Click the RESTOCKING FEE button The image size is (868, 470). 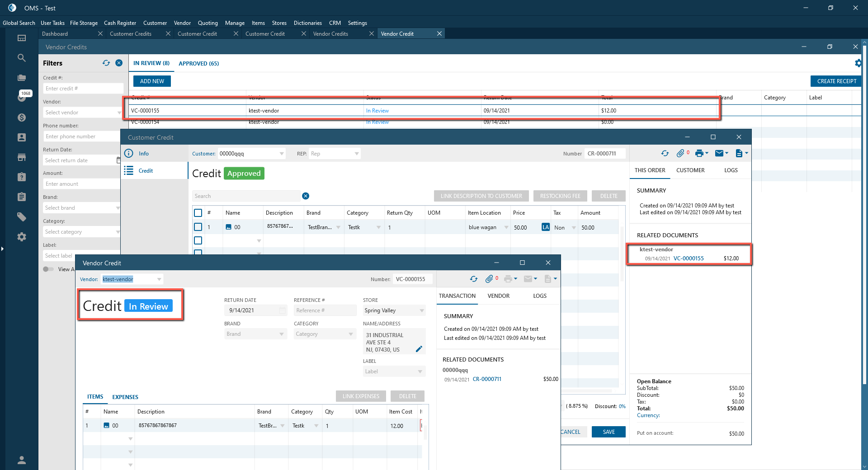560,196
